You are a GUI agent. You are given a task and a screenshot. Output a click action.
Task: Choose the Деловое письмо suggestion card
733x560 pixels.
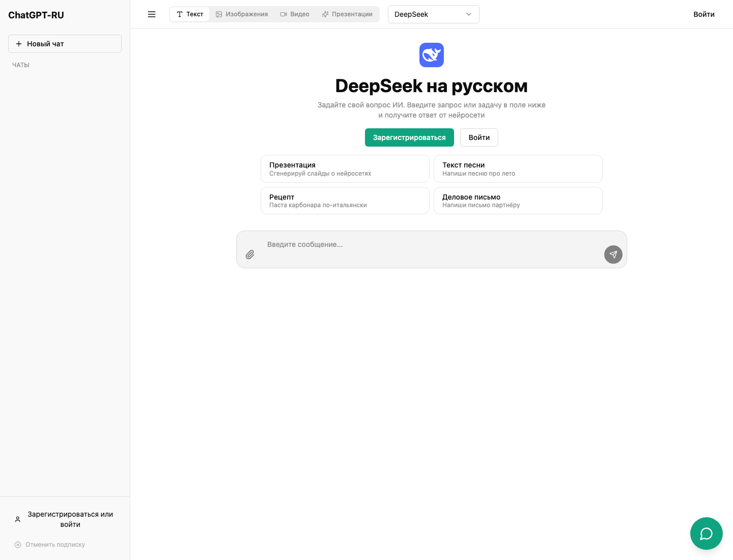[x=518, y=201]
